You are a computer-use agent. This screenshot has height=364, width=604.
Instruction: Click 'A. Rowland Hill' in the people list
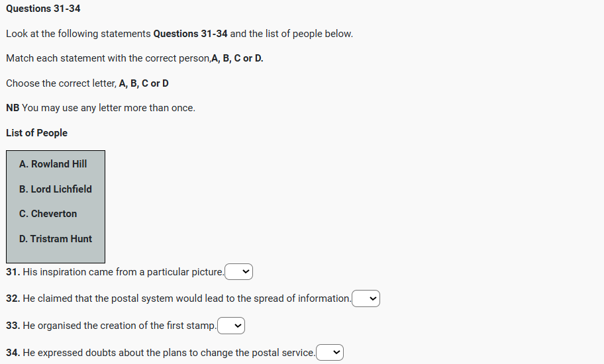click(x=53, y=164)
